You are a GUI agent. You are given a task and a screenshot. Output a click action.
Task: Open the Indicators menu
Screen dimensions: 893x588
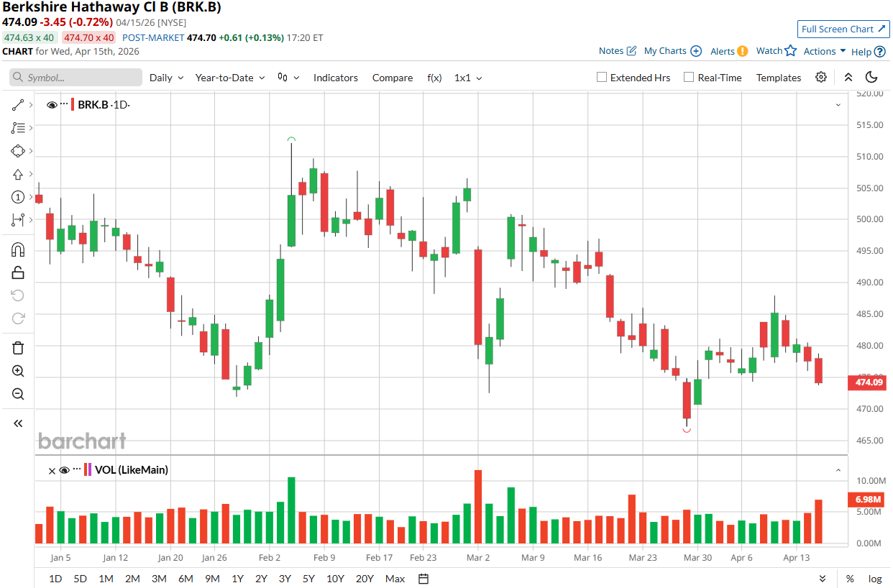tap(336, 78)
